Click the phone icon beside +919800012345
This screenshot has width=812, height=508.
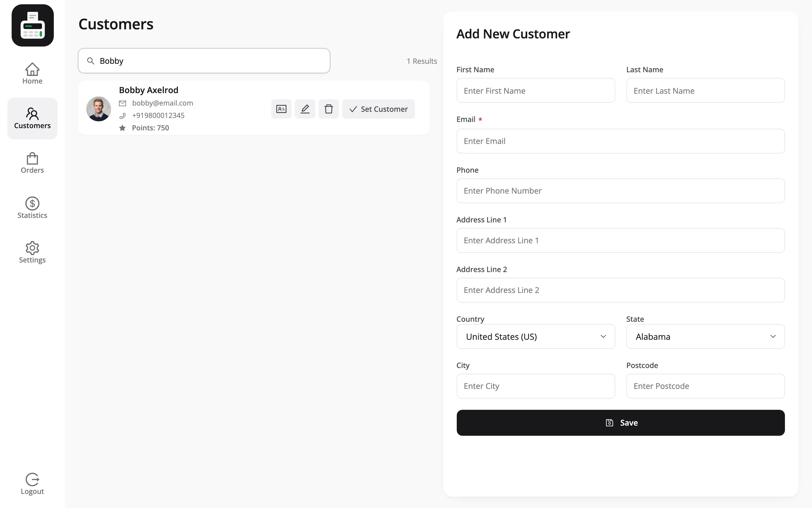[x=122, y=116]
